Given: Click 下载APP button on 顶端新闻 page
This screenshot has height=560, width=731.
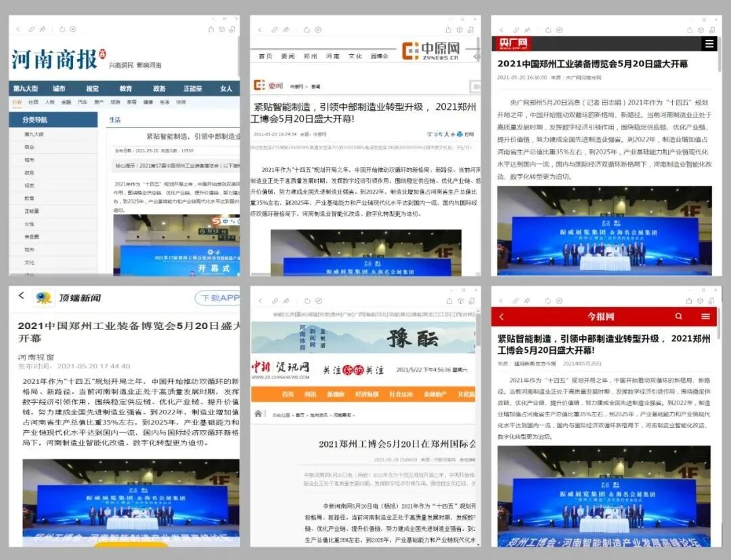Looking at the screenshot, I should pos(217,297).
